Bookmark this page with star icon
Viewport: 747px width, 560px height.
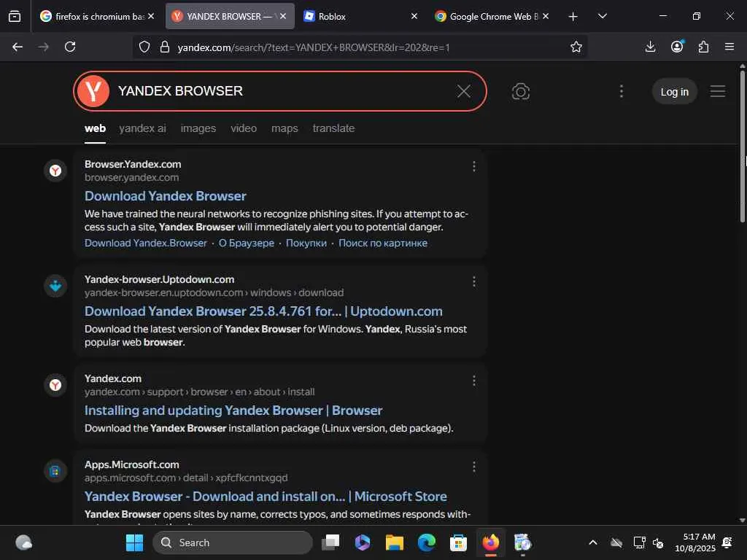(576, 47)
